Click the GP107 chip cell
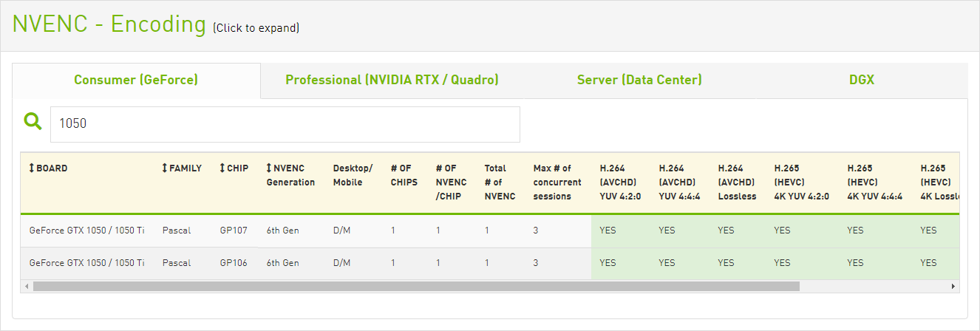The height and width of the screenshot is (331, 980). (x=232, y=231)
